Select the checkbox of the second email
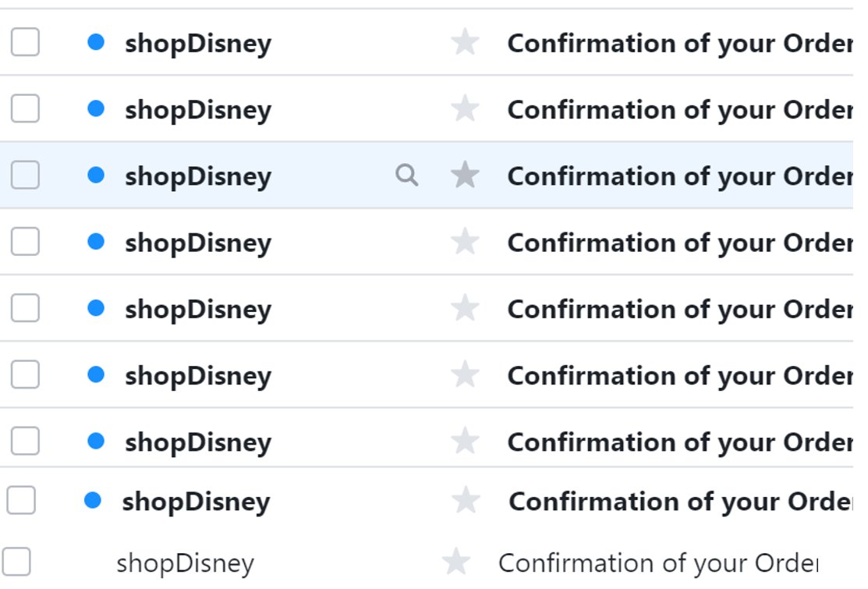The height and width of the screenshot is (589, 868). 25,108
